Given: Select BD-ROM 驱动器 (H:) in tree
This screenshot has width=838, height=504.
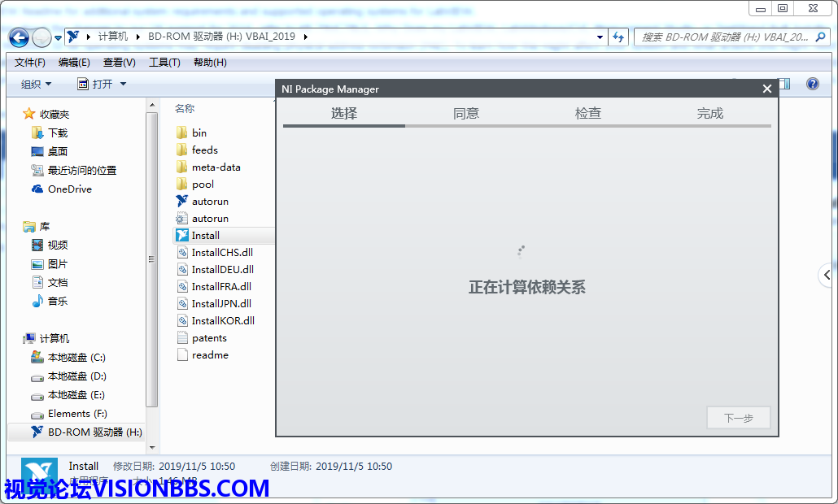Looking at the screenshot, I should coord(86,432).
